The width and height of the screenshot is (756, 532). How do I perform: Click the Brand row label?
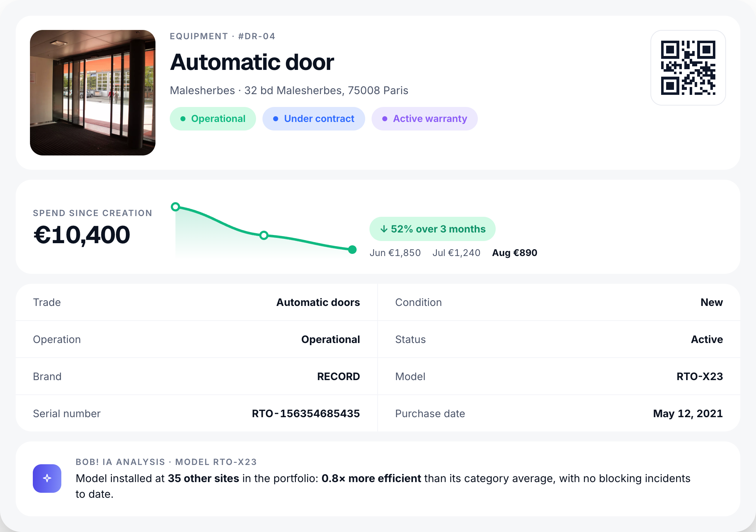pos(47,377)
